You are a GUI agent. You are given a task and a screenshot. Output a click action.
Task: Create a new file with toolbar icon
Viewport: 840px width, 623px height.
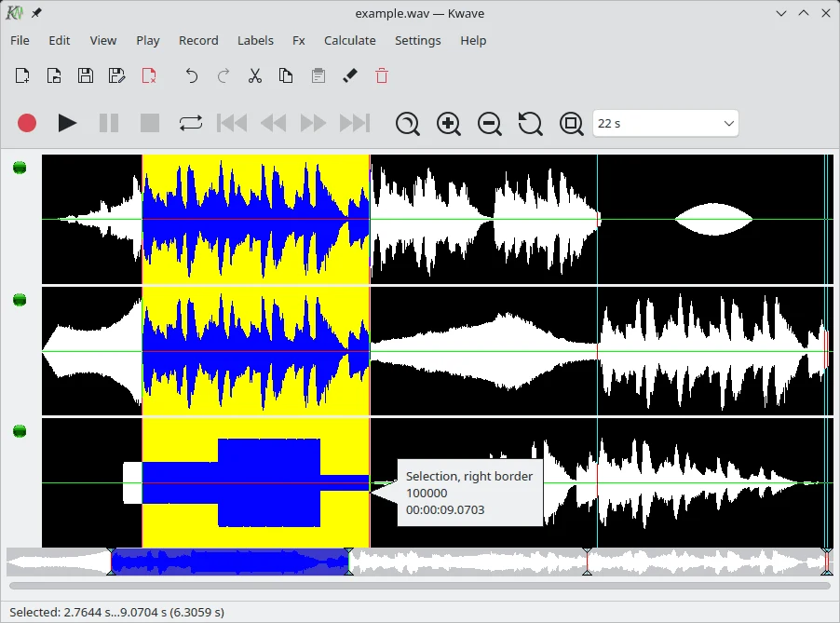click(x=22, y=75)
